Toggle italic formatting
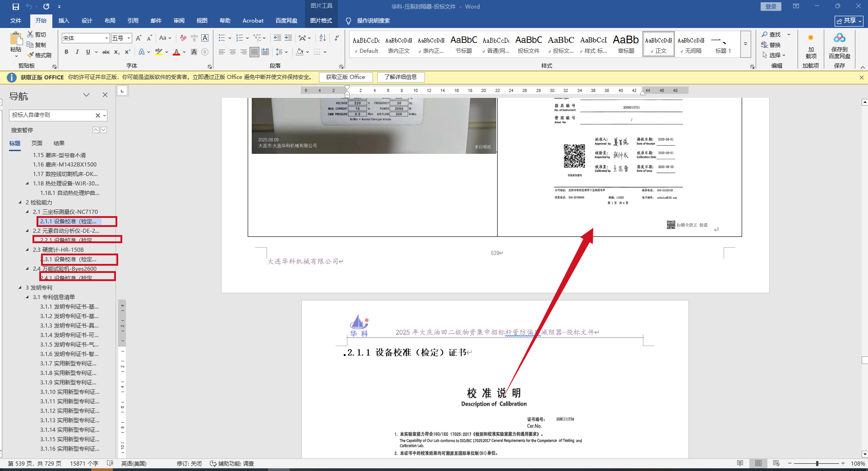 click(77, 52)
